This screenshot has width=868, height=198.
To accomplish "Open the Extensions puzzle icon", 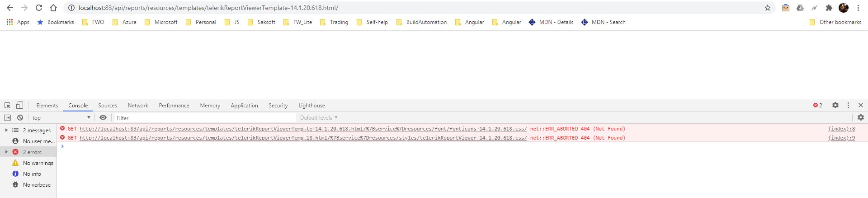I will [829, 8].
